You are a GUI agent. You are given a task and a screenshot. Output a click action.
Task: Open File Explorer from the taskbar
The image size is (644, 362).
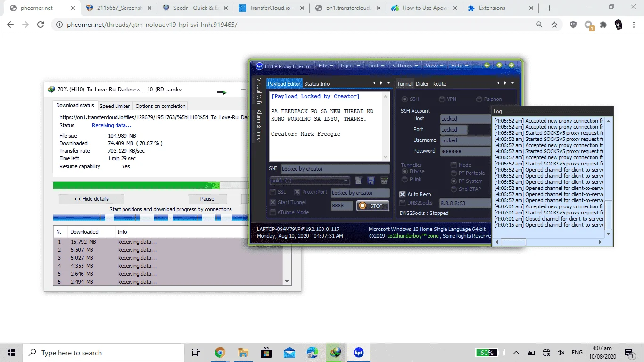coord(243,353)
